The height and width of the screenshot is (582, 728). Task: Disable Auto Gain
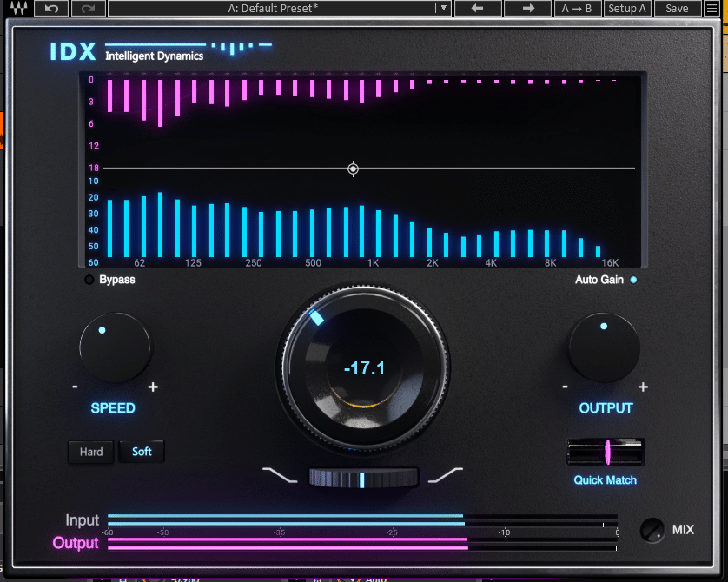(632, 280)
